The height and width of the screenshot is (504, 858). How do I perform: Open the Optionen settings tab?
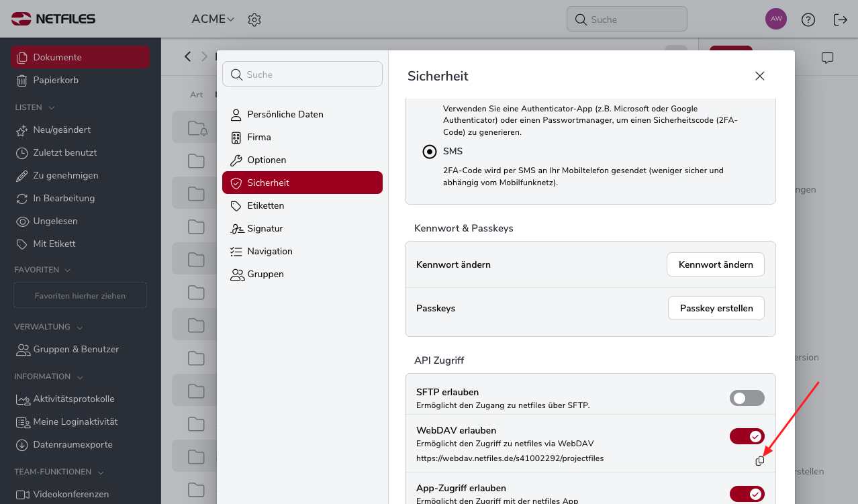pos(302,160)
